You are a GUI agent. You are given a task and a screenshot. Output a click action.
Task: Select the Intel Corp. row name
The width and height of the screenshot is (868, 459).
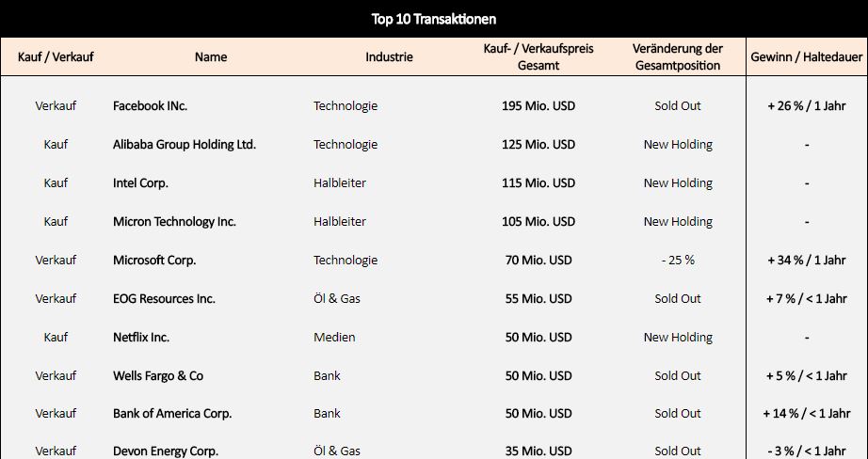140,183
